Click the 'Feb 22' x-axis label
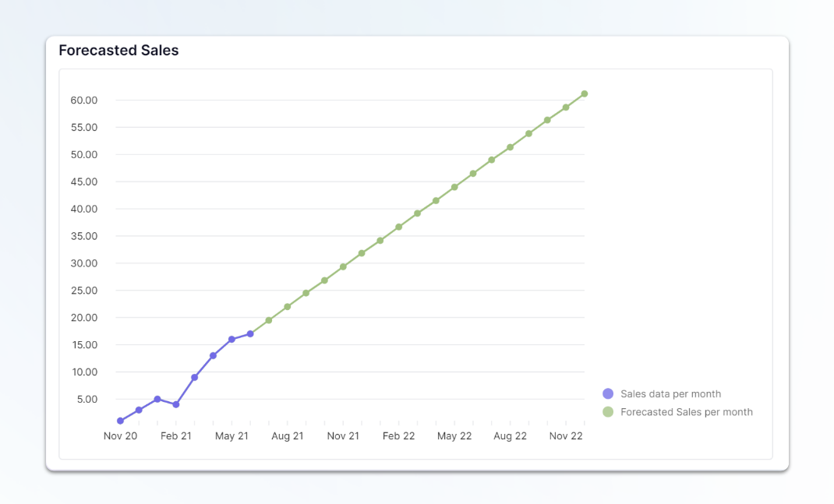 click(399, 436)
